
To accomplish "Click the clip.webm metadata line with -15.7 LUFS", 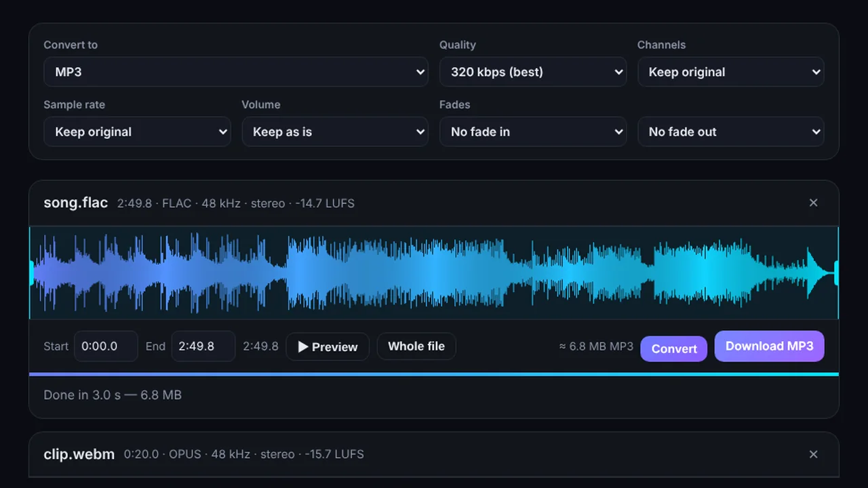I will pos(244,454).
